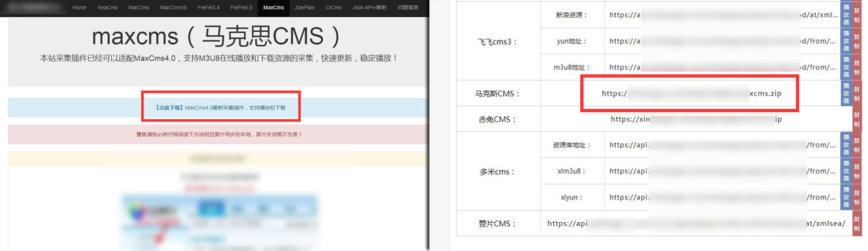Copy the 资源库地址 URL with 复制
This screenshot has height=251, width=868.
[857, 145]
